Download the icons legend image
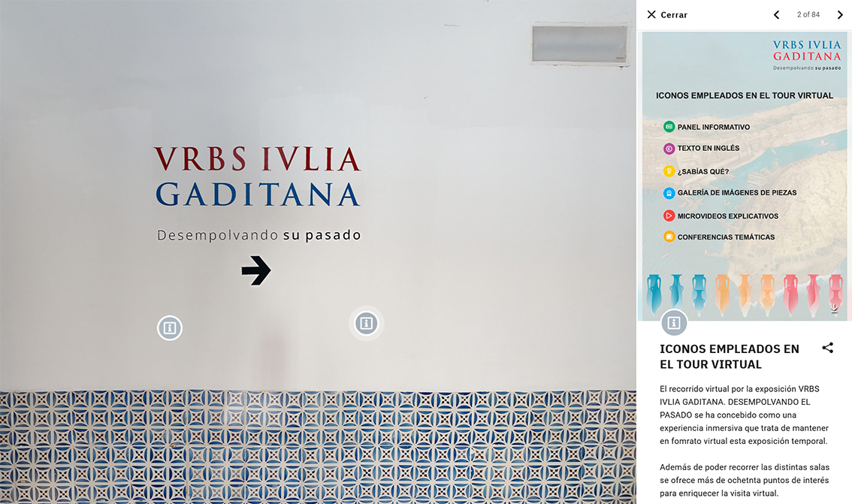852x504 pixels. (x=834, y=309)
